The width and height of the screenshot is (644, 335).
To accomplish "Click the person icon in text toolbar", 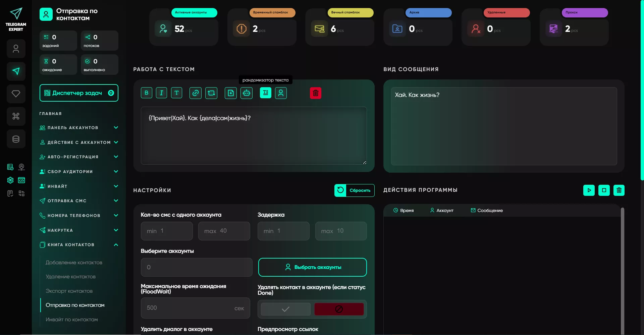I will (281, 93).
